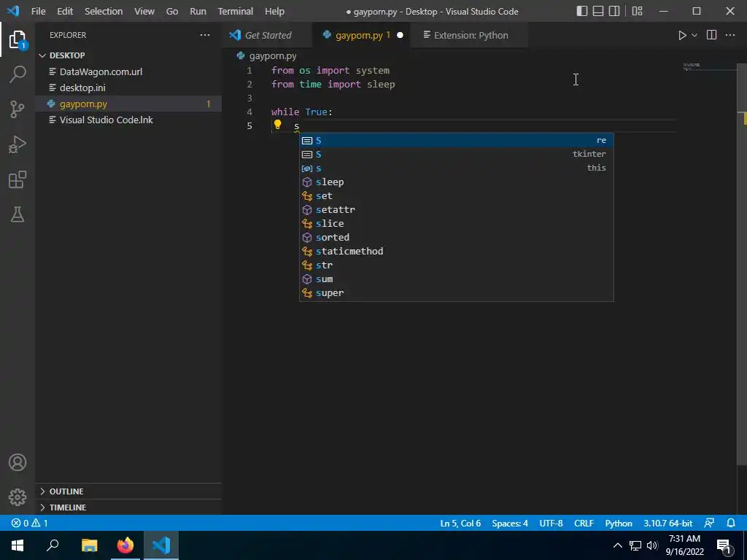The image size is (747, 560).
Task: Open the Accounts menu icon
Action: click(18, 462)
